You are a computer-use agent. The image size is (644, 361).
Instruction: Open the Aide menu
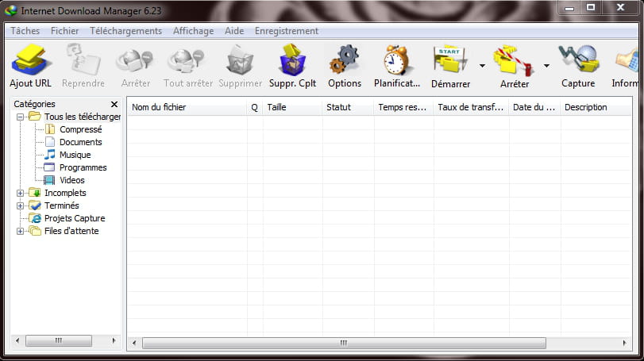tap(234, 31)
